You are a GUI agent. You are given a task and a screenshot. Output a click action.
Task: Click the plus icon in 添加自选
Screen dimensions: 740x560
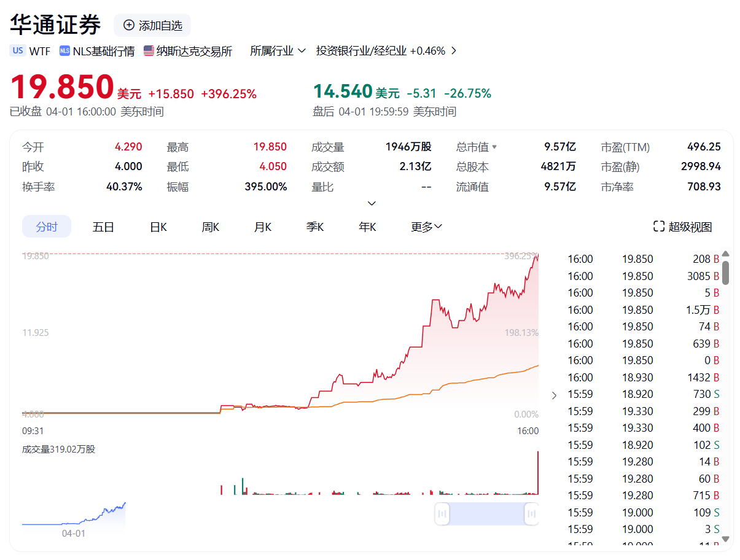129,25
